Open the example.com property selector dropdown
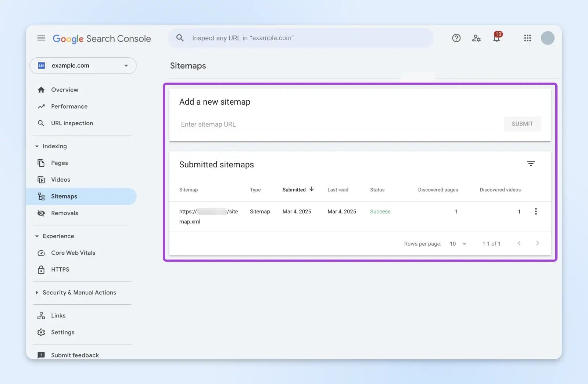 click(x=83, y=66)
